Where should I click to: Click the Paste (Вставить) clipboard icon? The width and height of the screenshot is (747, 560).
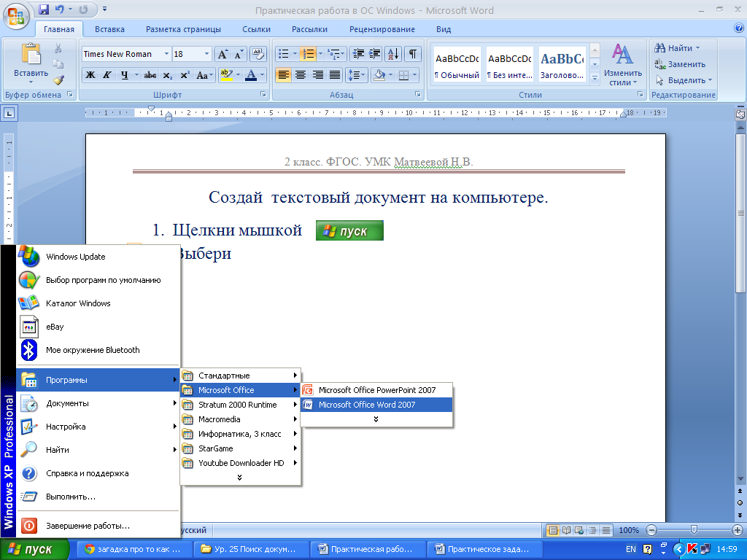point(31,53)
